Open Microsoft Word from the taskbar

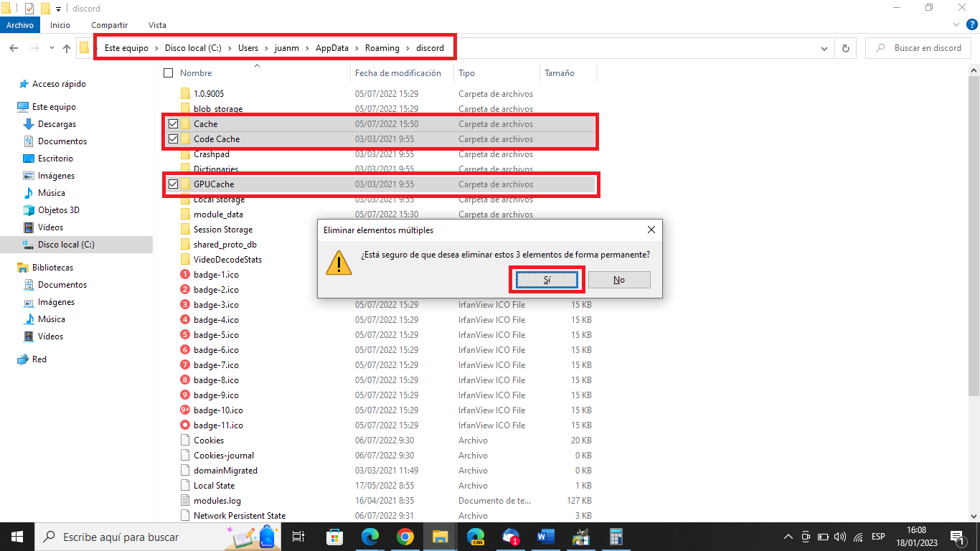(546, 536)
